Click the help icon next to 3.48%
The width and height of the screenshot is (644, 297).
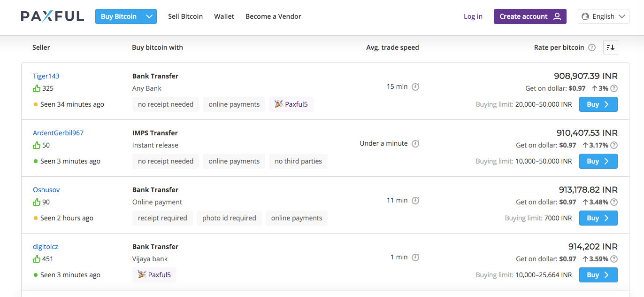coord(614,202)
